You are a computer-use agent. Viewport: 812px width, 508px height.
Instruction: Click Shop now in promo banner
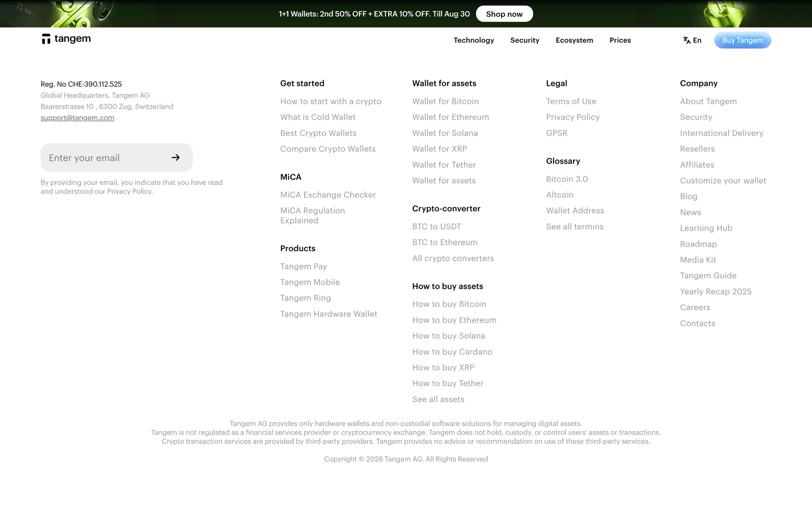tap(504, 14)
